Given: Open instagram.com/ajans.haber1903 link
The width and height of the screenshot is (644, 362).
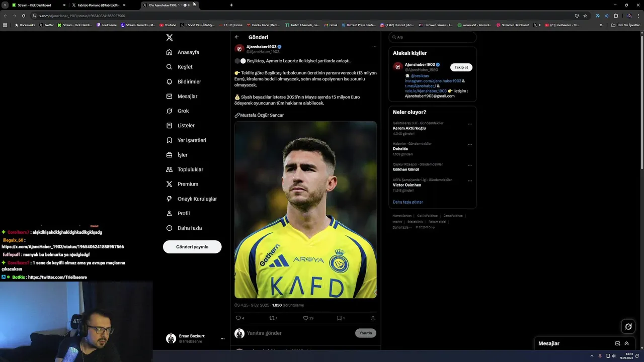Looking at the screenshot, I should click(x=433, y=81).
